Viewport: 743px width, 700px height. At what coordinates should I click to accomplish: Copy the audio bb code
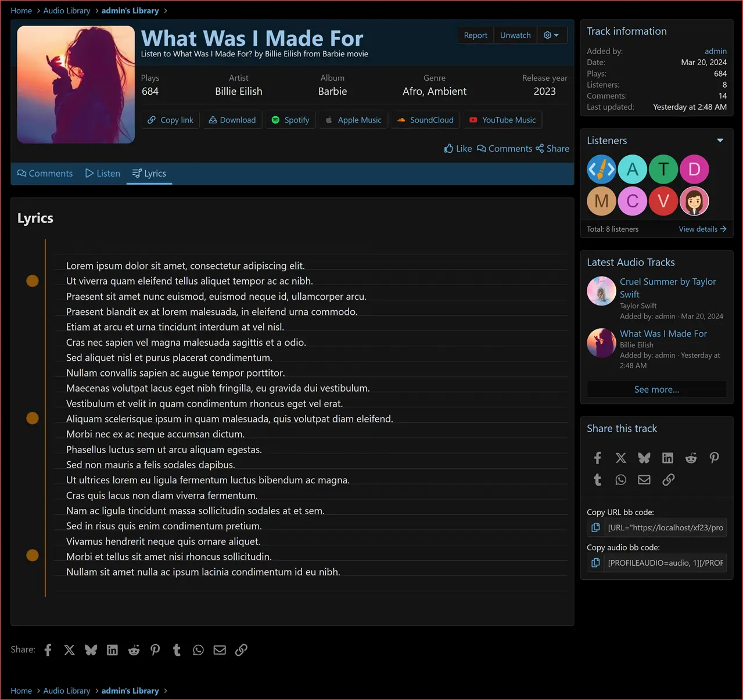point(595,562)
